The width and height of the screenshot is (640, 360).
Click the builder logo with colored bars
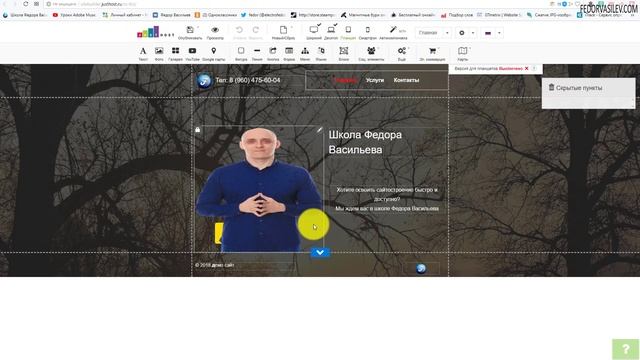click(x=155, y=32)
